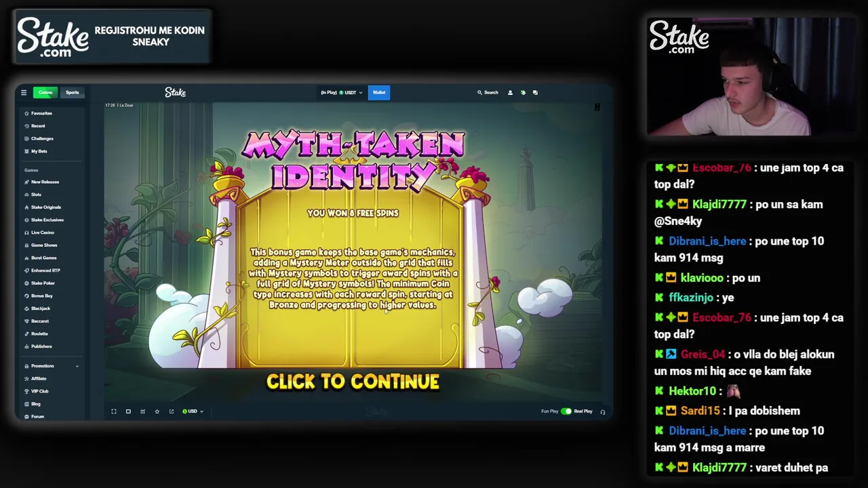This screenshot has height=488, width=868.
Task: Click the '17:28 | Le Zeus' game label
Action: 119,105
